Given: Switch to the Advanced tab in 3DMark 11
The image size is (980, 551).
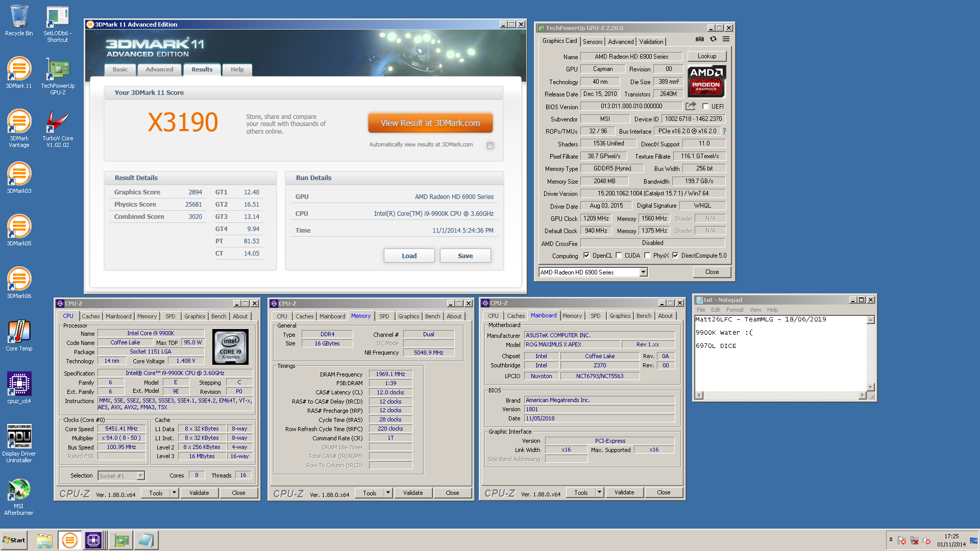Looking at the screenshot, I should point(159,69).
